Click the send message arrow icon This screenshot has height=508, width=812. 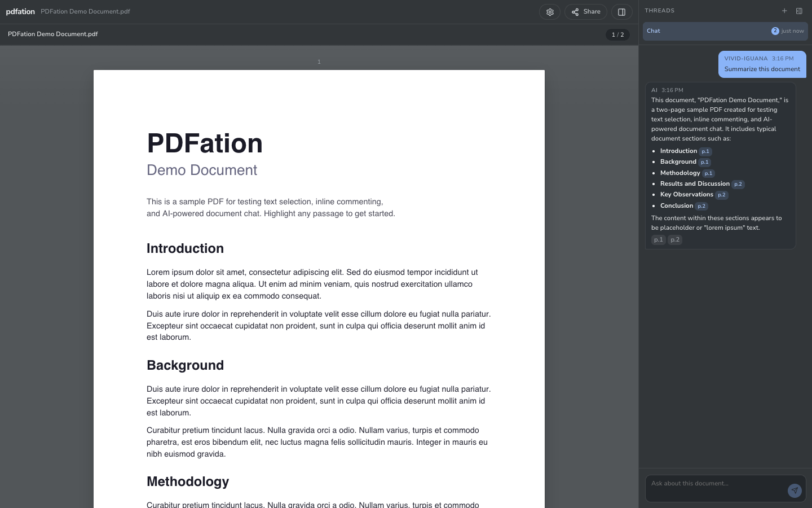pyautogui.click(x=795, y=491)
